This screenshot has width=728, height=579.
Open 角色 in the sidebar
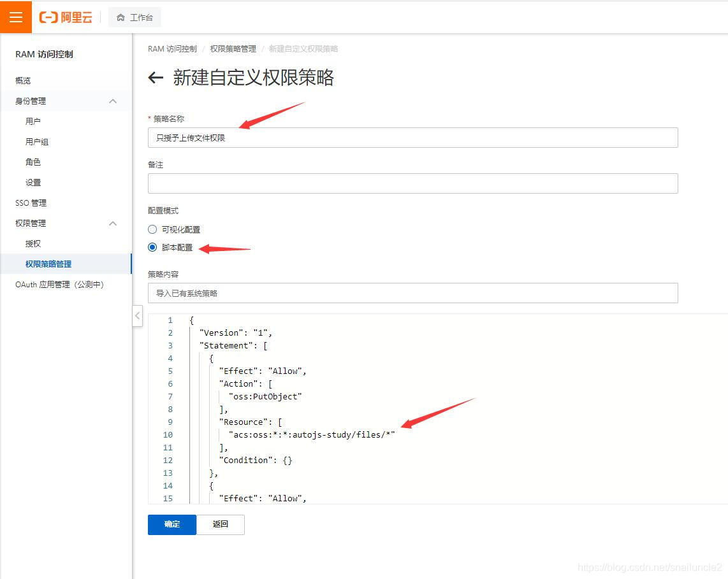click(x=33, y=162)
